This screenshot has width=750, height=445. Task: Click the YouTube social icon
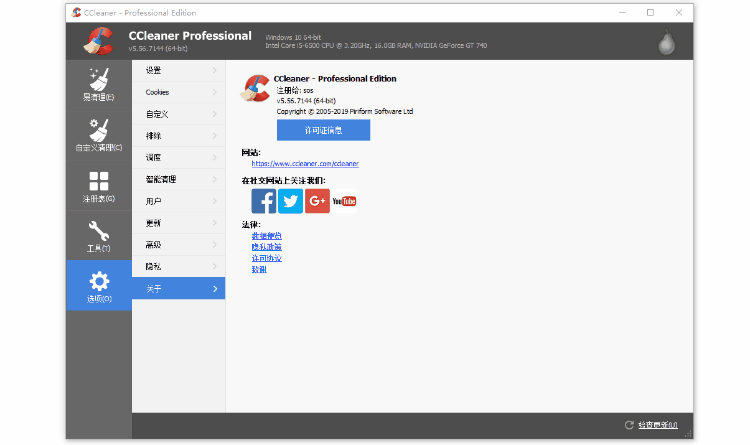pyautogui.click(x=344, y=201)
